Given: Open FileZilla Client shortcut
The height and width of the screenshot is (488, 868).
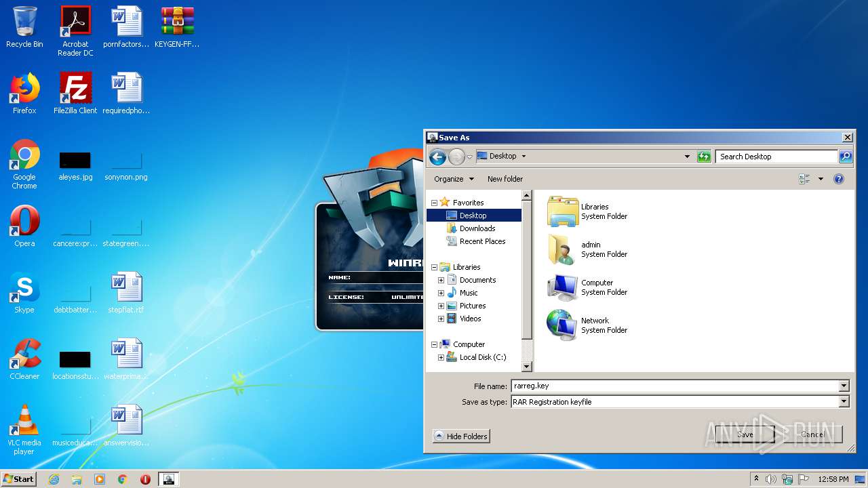Looking at the screenshot, I should tap(75, 94).
